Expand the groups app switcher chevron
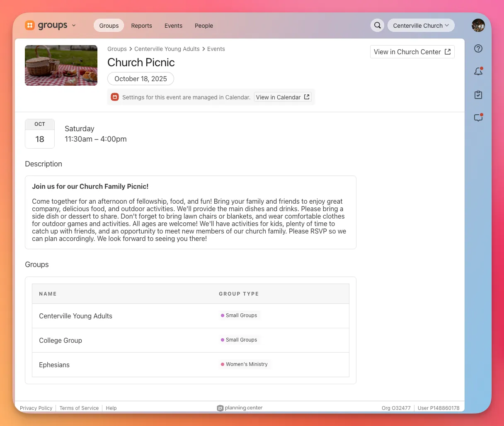This screenshot has height=426, width=504. (x=74, y=25)
